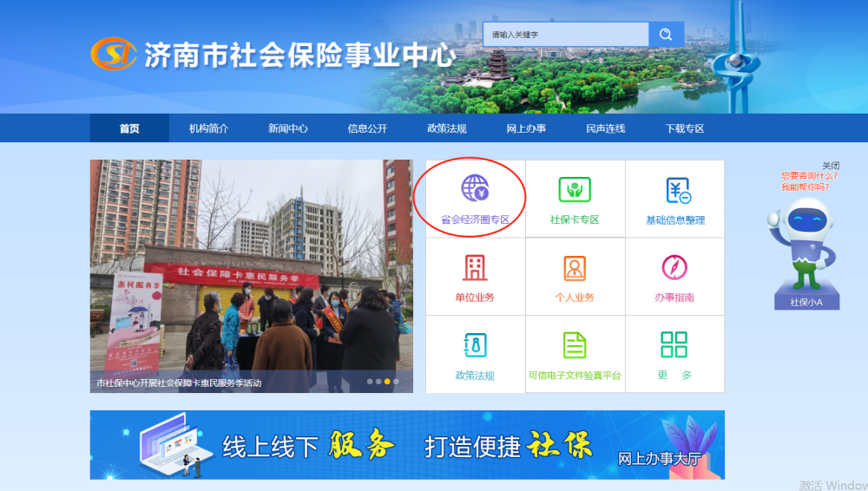Click caption 市社保中心开展社会保障卡惠民服务季活动
Screen dimensions: 868x491
point(179,383)
